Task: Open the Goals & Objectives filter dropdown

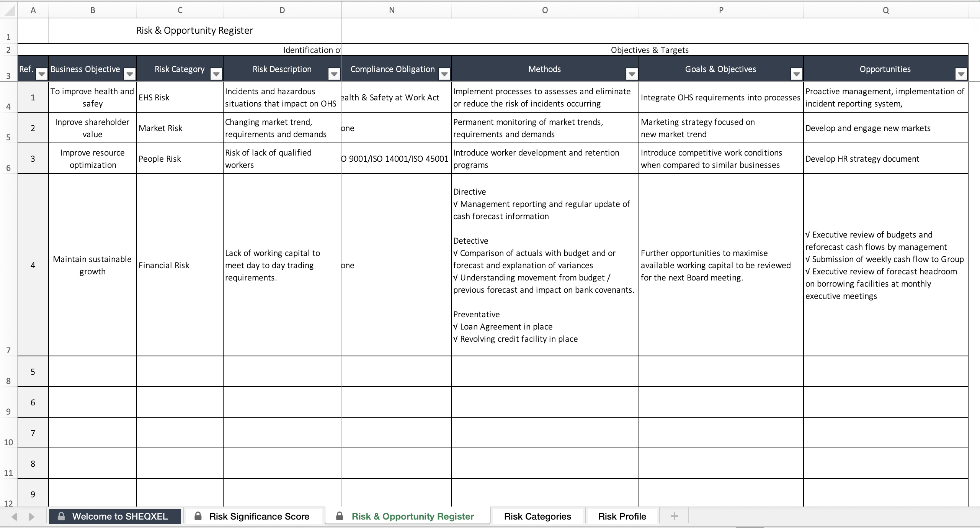Action: pos(797,74)
